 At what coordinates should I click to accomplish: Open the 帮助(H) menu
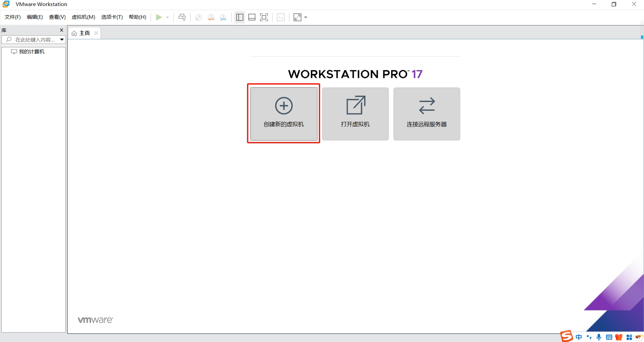pos(138,17)
